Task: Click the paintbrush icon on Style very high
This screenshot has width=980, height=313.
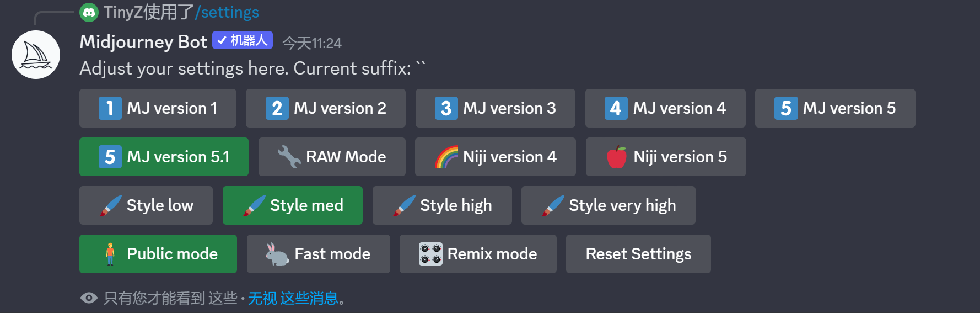Action: pyautogui.click(x=552, y=205)
